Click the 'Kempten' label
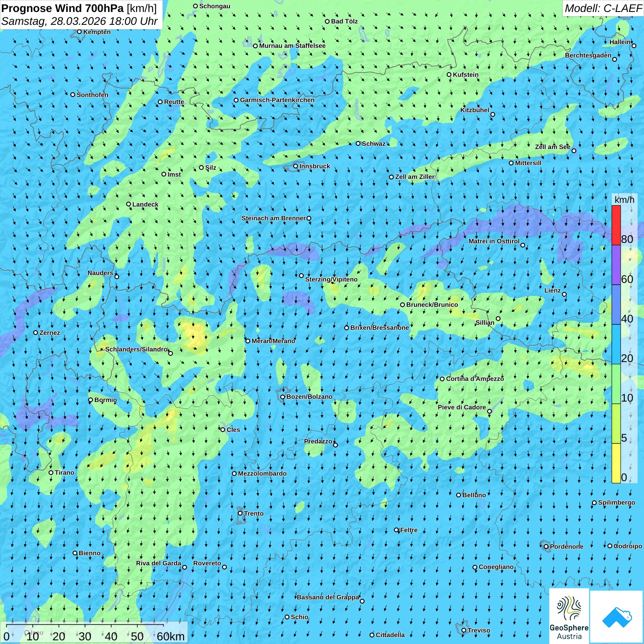Screen dimensions: 644x644 (97, 32)
